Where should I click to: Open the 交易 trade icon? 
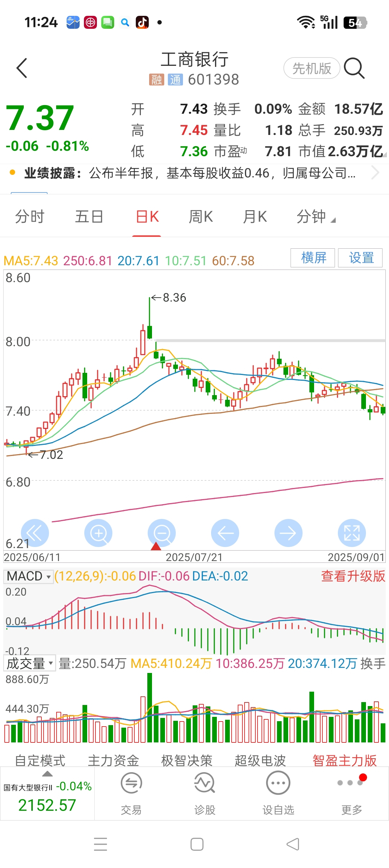[x=131, y=783]
